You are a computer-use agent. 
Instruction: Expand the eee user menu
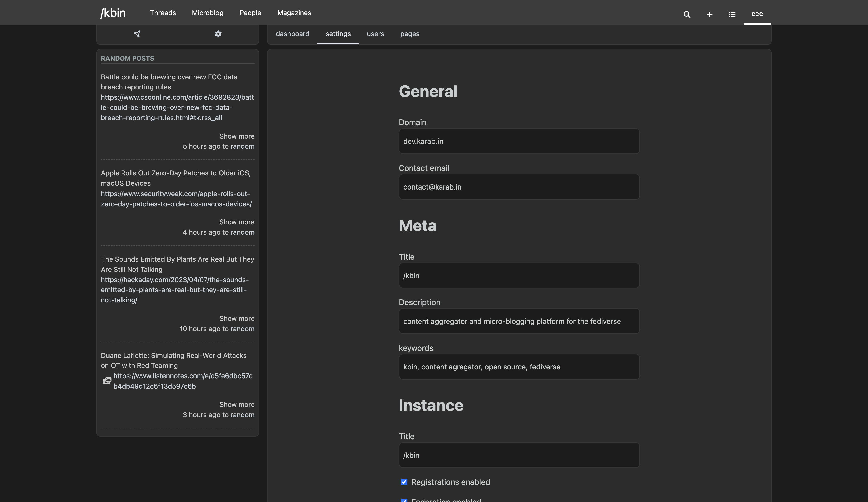tap(757, 14)
